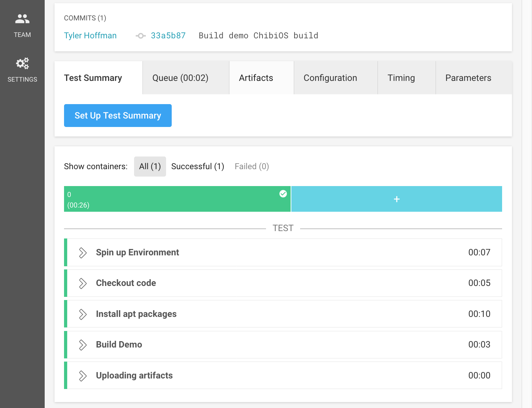Open the Configuration tab

[330, 78]
